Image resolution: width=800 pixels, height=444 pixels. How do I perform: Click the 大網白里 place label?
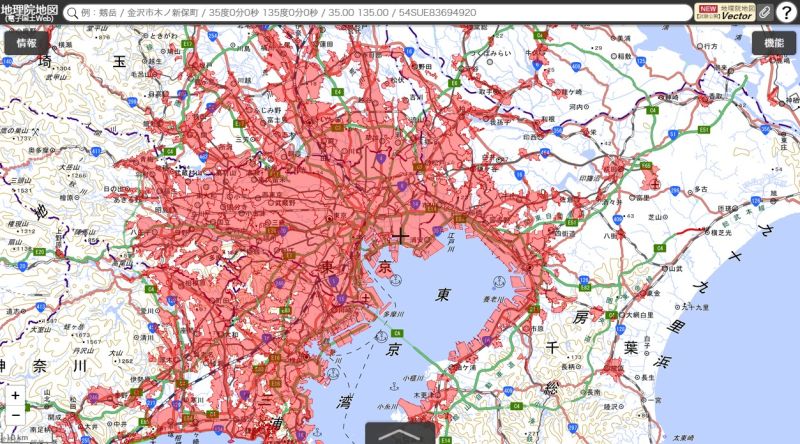(x=640, y=315)
